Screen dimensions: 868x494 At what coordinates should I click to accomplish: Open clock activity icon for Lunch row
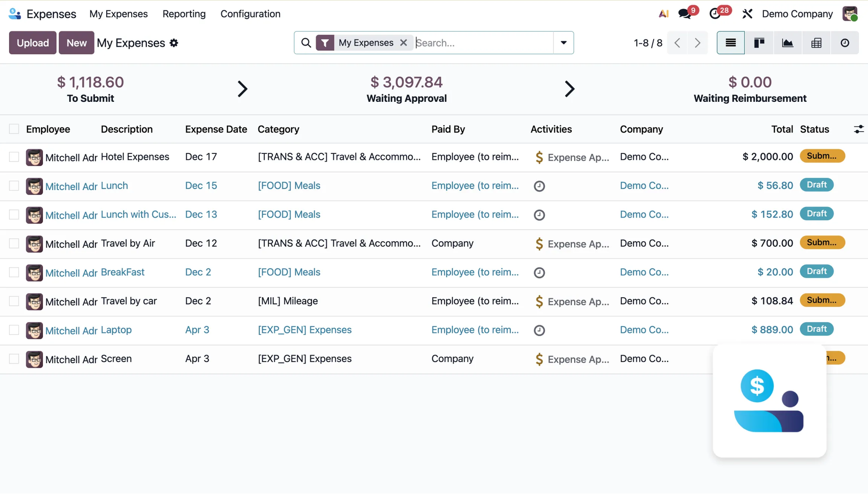click(x=539, y=186)
